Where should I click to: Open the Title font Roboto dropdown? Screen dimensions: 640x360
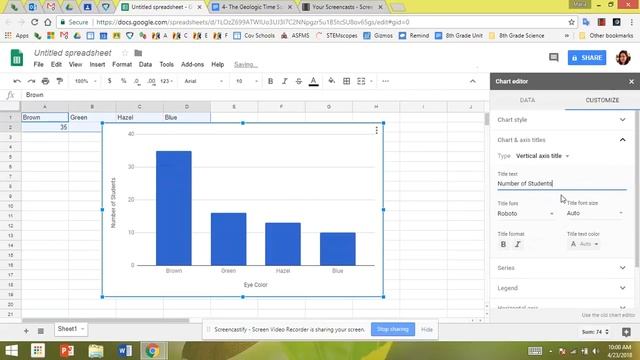525,213
